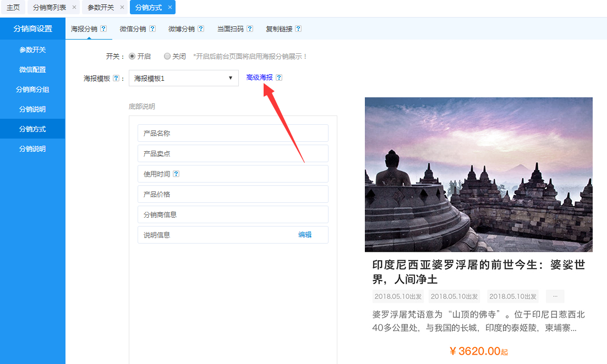
Task: Switch to the 微信分销 sub-tab
Action: point(133,29)
